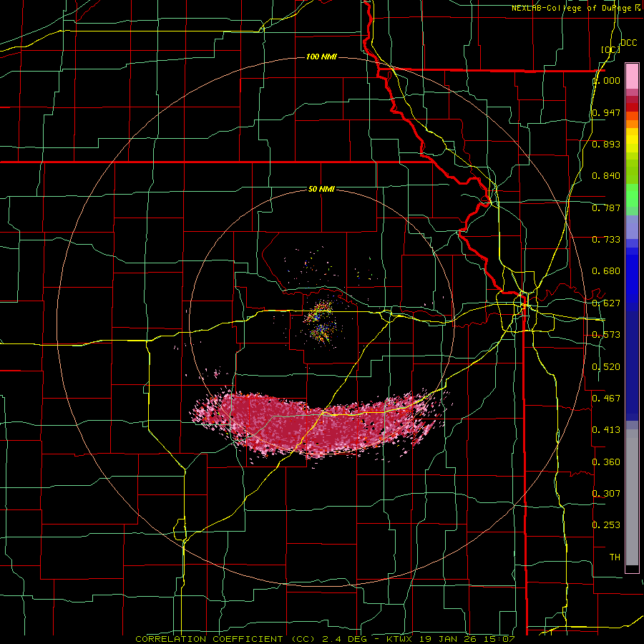Click the bright green segment of the color bar

(x=632, y=195)
